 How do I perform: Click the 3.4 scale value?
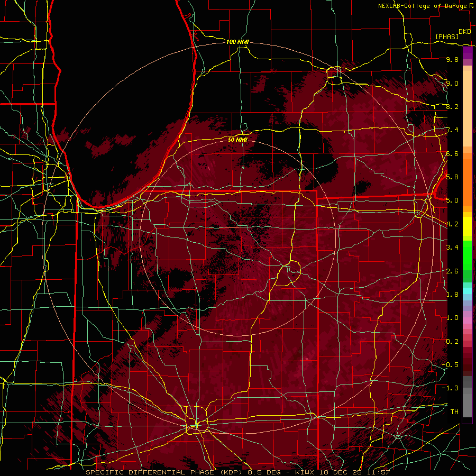[x=452, y=247]
